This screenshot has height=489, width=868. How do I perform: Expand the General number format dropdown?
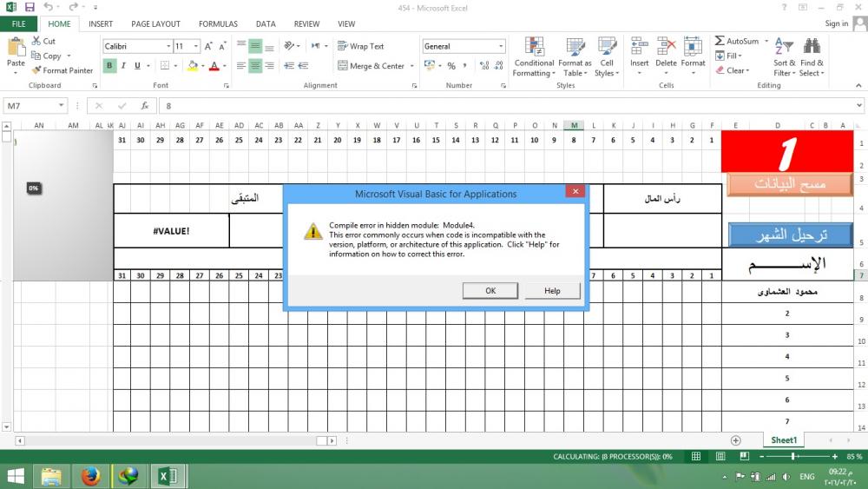tap(501, 46)
